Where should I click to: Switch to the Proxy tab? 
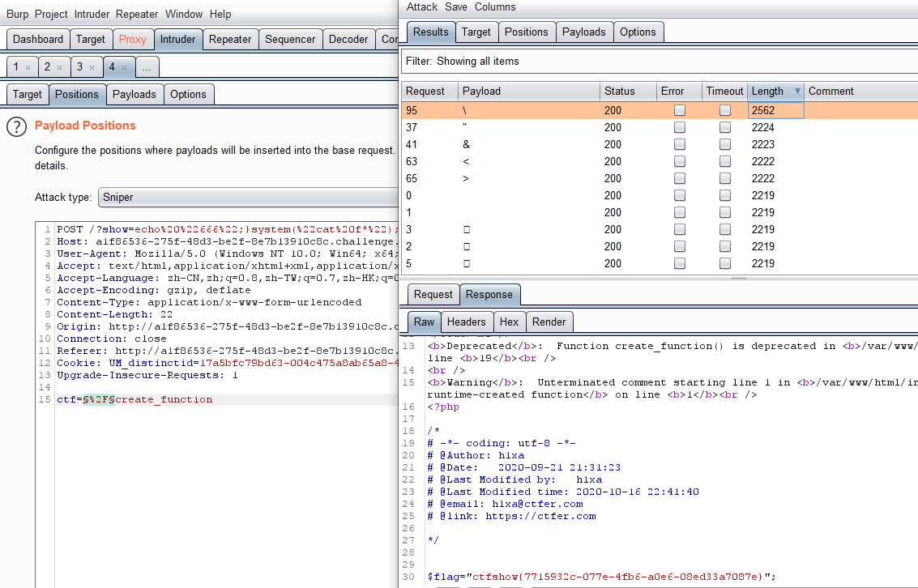click(132, 39)
